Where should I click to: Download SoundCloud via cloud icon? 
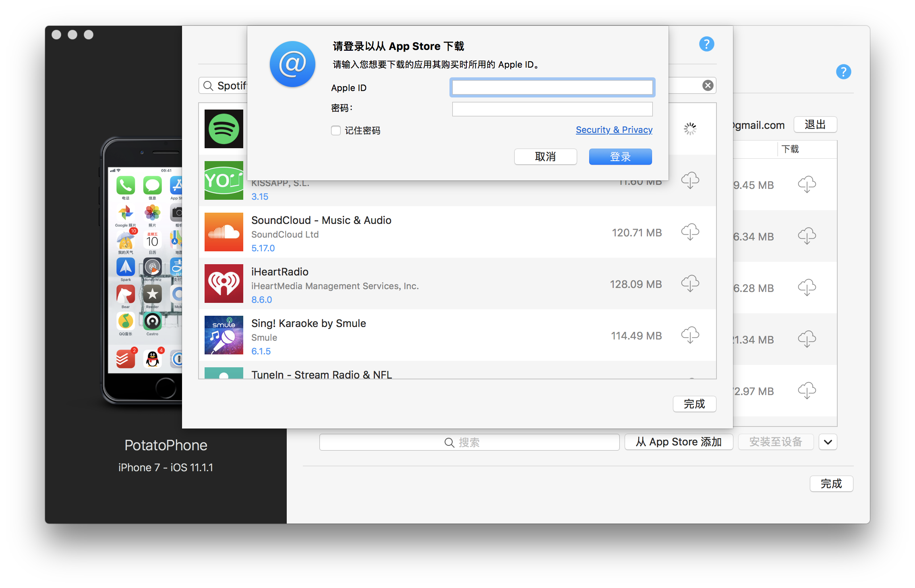tap(690, 232)
